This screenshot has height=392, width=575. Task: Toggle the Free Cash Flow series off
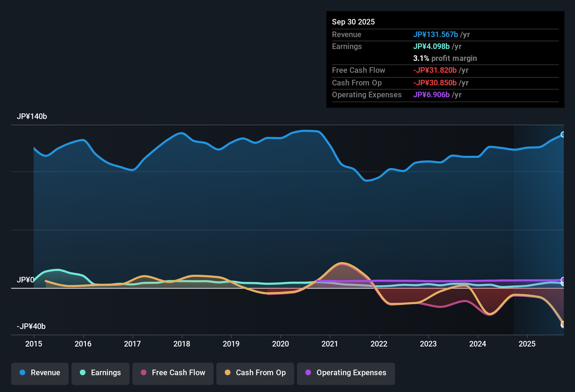(x=173, y=373)
